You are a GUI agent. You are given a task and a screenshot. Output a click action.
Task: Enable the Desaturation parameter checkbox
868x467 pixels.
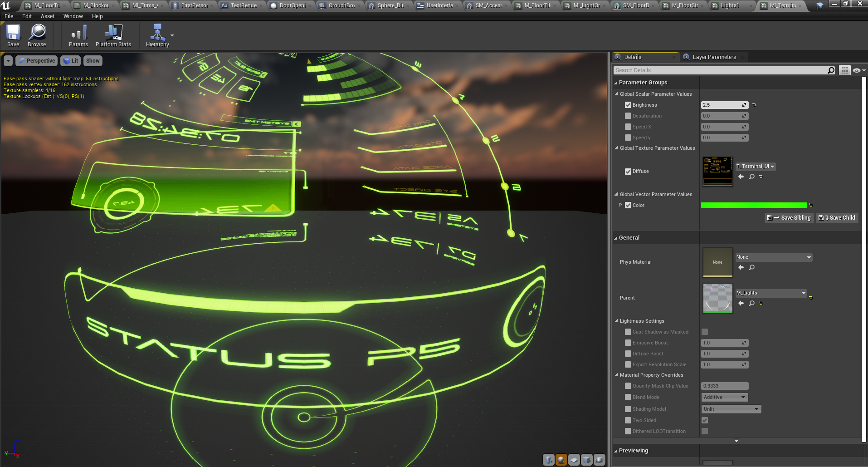click(x=628, y=116)
